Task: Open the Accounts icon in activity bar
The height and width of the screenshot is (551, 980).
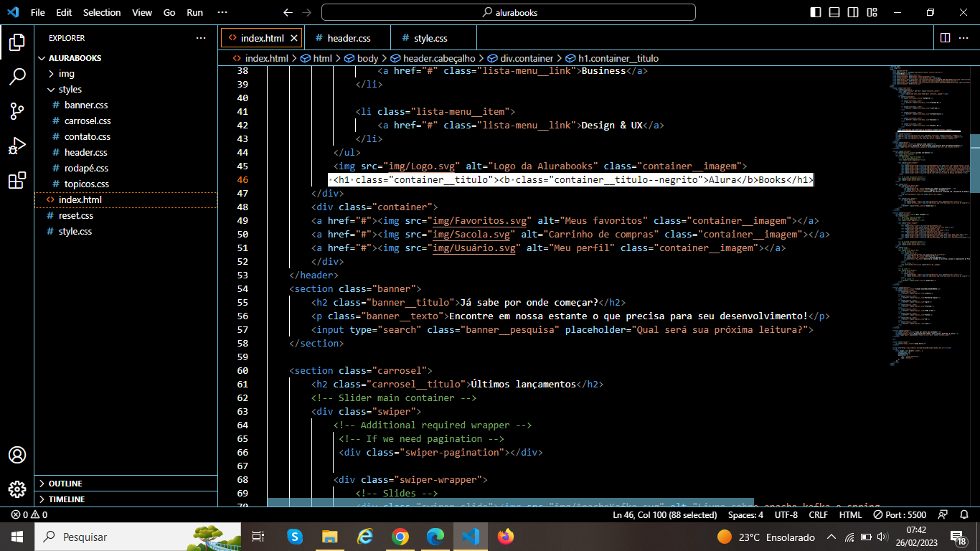Action: click(17, 455)
